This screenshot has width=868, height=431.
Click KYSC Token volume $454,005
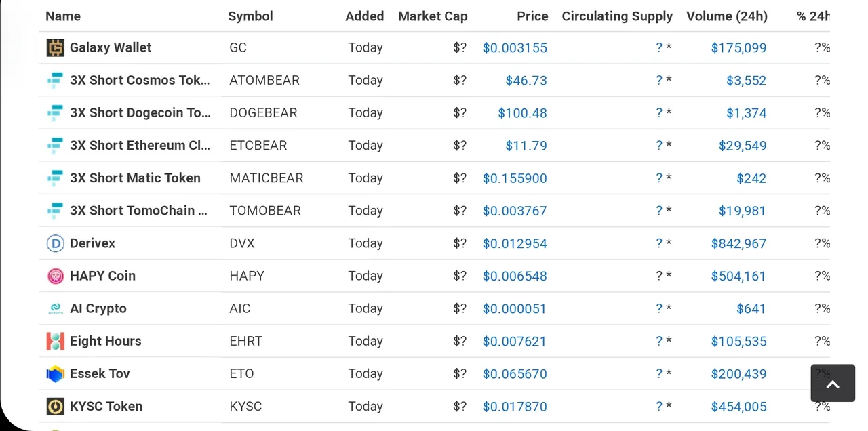[x=738, y=407]
